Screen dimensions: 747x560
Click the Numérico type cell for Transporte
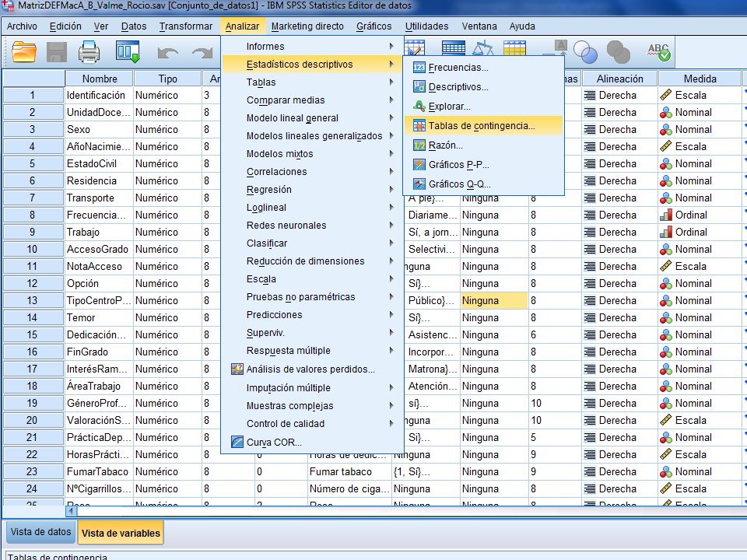pos(168,198)
